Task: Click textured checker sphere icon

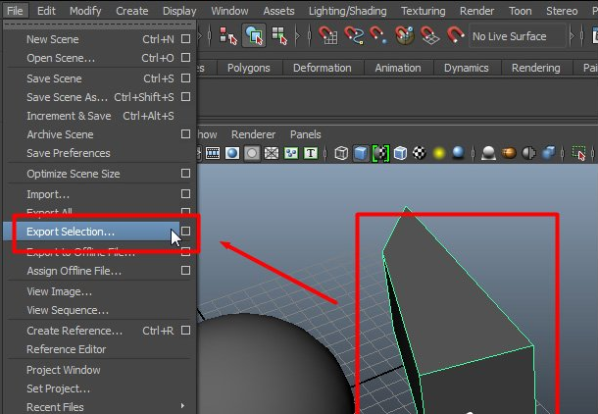Action: pyautogui.click(x=420, y=153)
